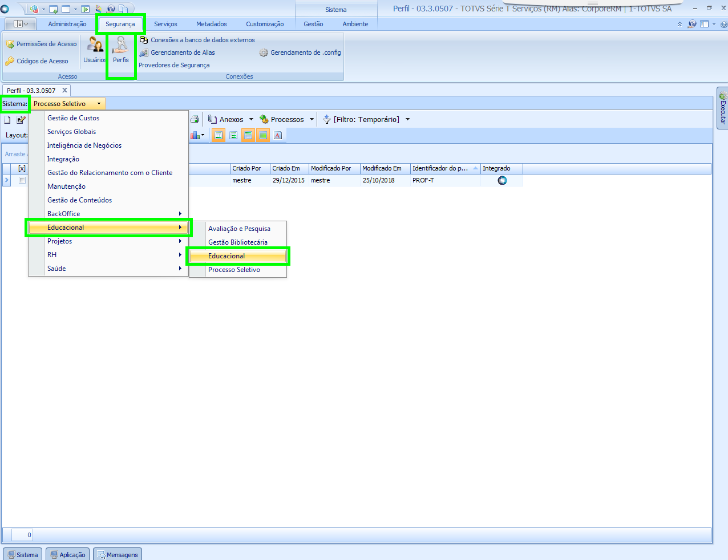
Task: Click the copy pages quick access icon
Action: coord(123,9)
